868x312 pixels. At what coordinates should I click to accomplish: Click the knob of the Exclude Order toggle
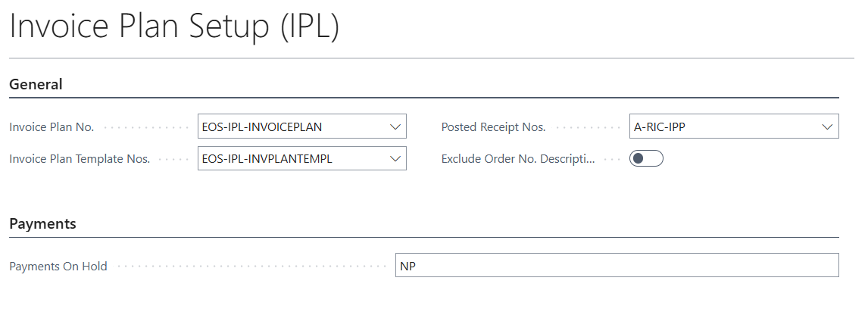pyautogui.click(x=639, y=159)
